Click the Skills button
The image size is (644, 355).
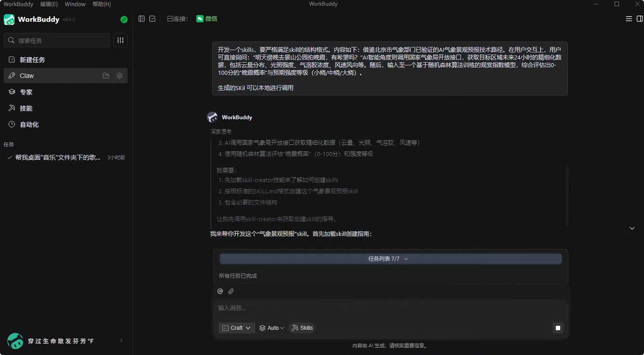click(302, 328)
